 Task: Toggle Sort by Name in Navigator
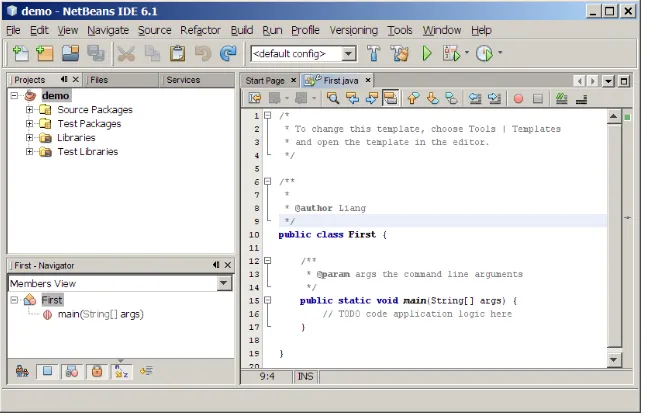(122, 372)
